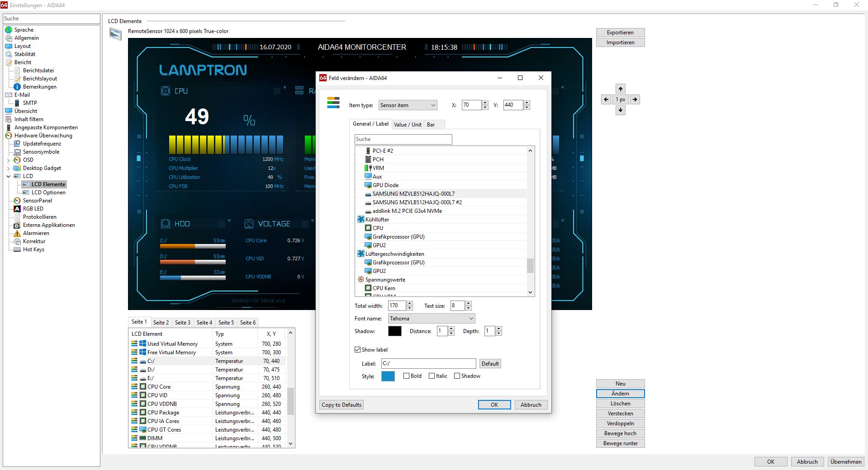Click the Copy to Defaults button
The width and height of the screenshot is (868, 470).
click(342, 405)
